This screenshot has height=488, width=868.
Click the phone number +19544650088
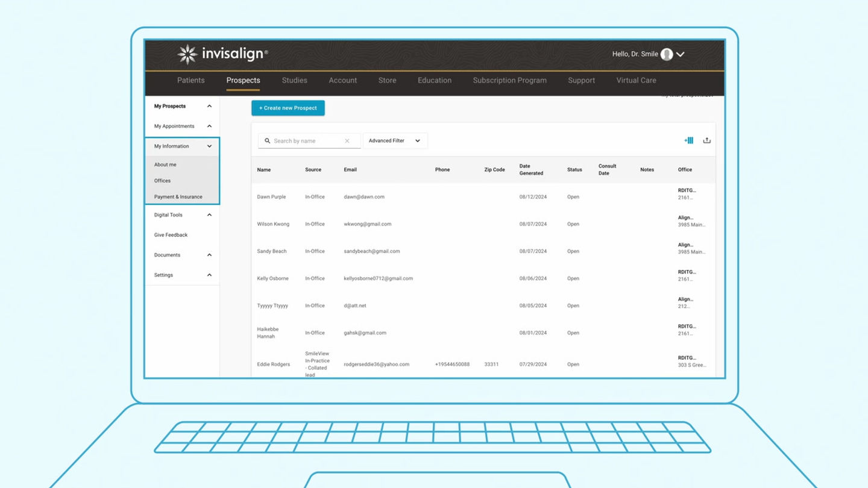(x=452, y=364)
